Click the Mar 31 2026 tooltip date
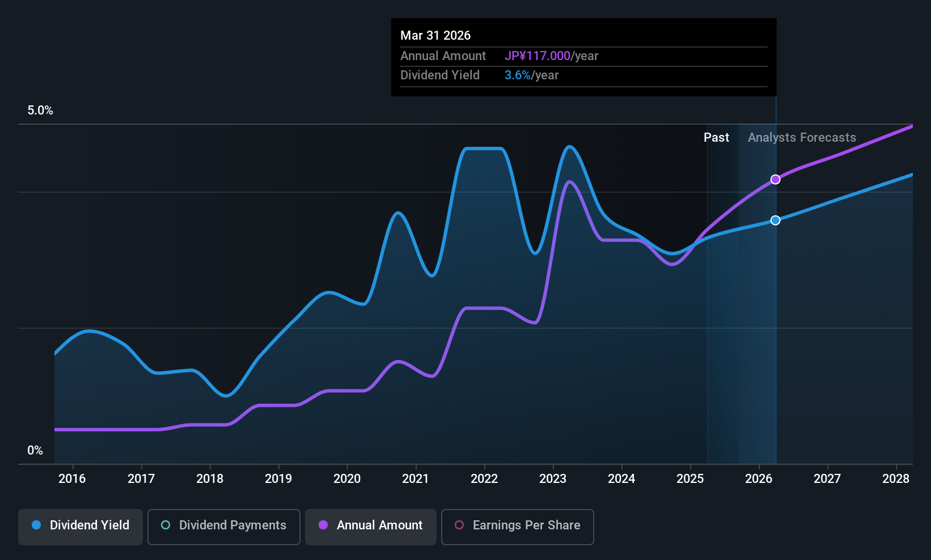The width and height of the screenshot is (931, 560). click(x=435, y=35)
